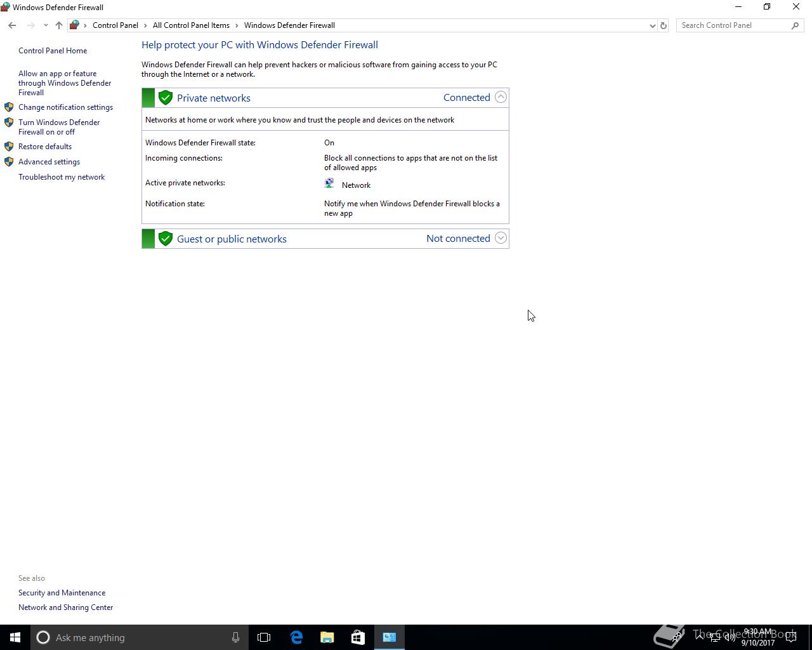Refresh the Windows Defender Firewall page
This screenshot has height=650, width=812.
664,25
